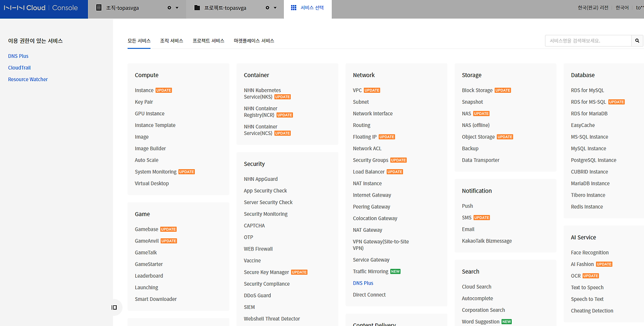Open DDoS Guard service
The height and width of the screenshot is (326, 644).
click(x=257, y=296)
